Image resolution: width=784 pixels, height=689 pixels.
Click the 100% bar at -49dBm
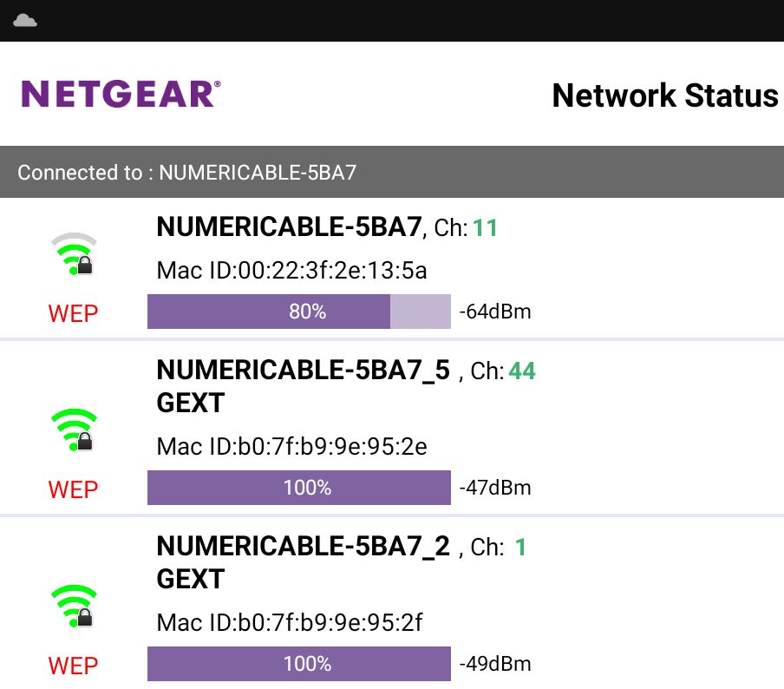point(299,664)
